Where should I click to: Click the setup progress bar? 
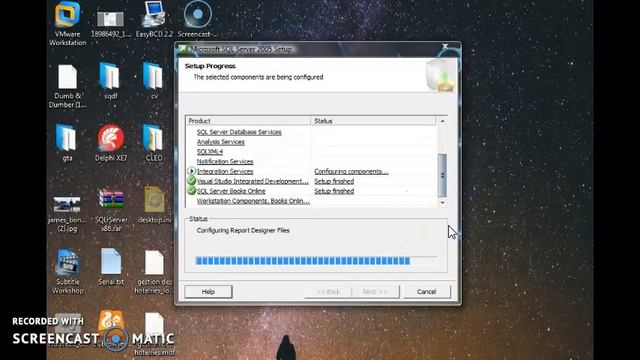pos(316,261)
